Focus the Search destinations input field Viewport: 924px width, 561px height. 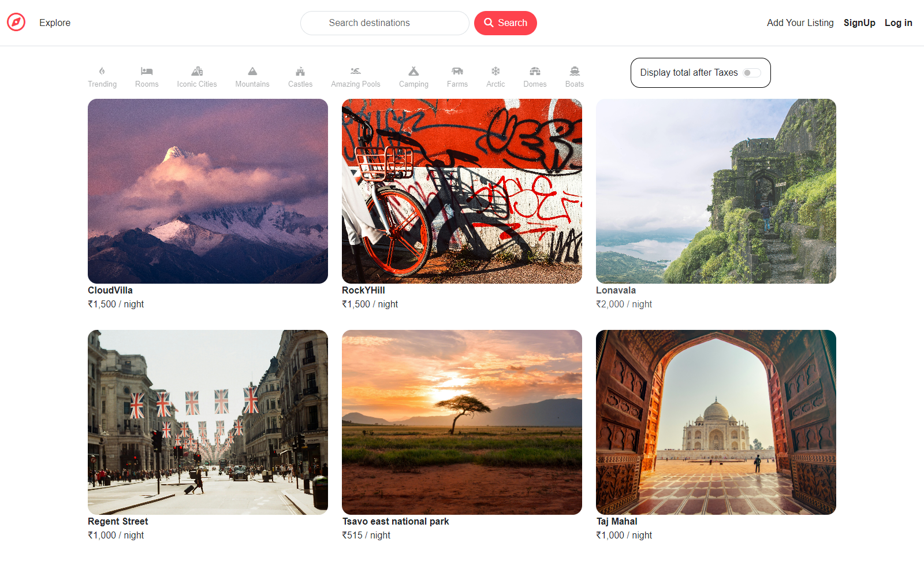point(384,23)
